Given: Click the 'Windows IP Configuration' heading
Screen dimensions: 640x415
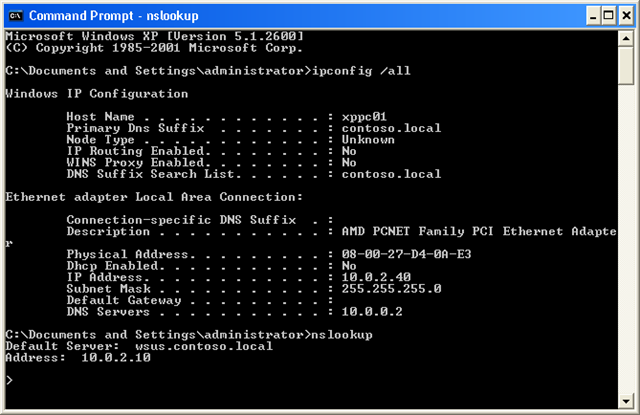Looking at the screenshot, I should pos(96,93).
